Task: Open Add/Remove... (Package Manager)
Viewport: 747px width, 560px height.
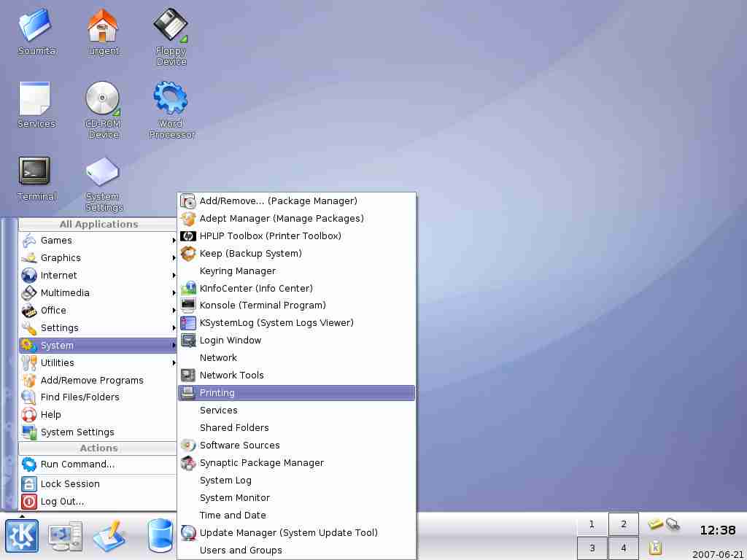Action: pos(296,201)
